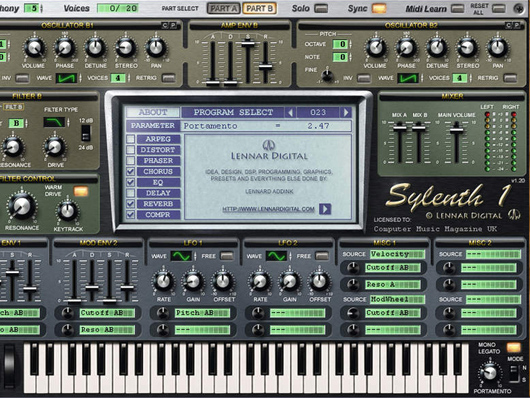
Task: Click the LFO 1 Pitch AB amount knob
Action: 163,313
